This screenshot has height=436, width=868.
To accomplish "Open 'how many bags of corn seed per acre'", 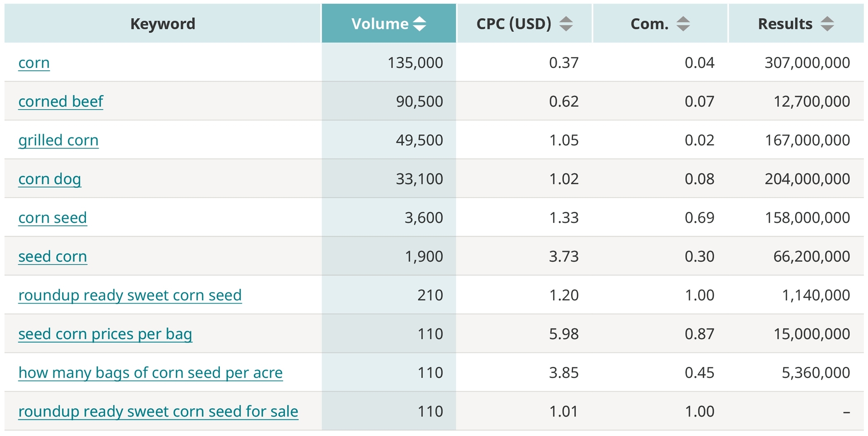I will (x=150, y=373).
